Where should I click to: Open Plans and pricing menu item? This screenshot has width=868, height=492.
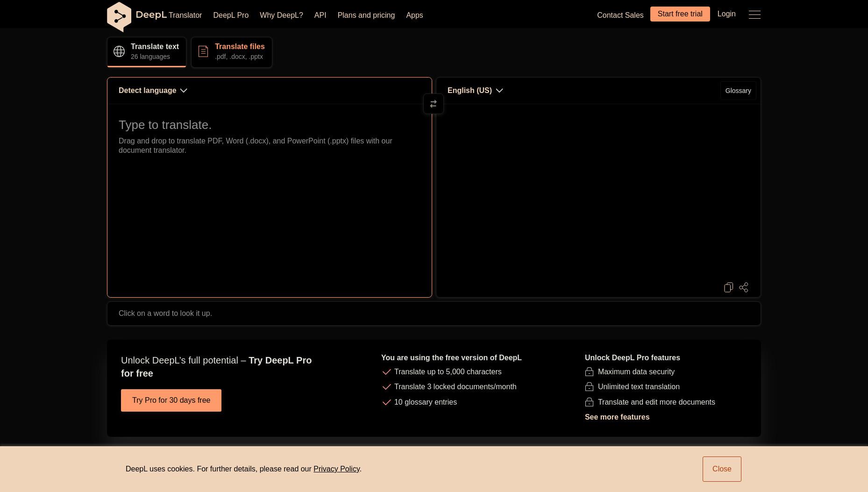pyautogui.click(x=366, y=15)
